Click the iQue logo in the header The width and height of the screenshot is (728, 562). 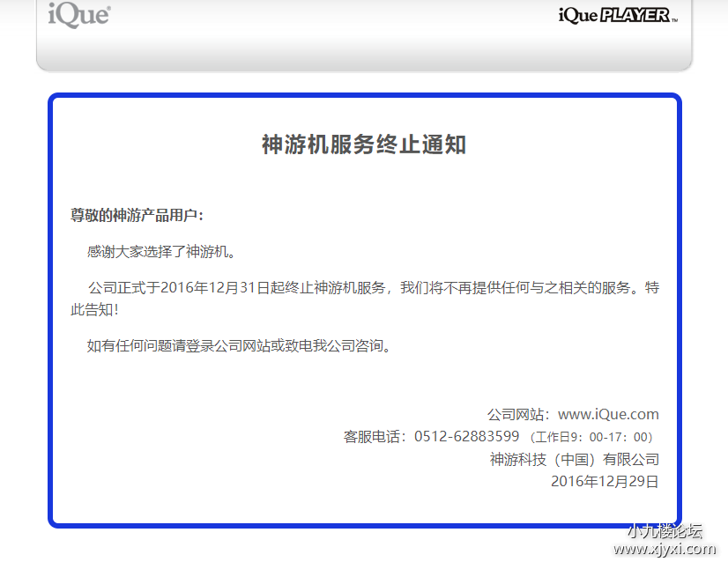(79, 14)
